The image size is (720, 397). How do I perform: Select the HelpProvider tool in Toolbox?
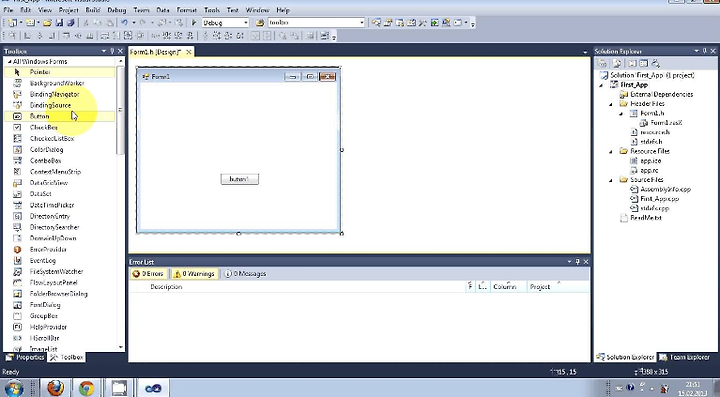point(48,327)
